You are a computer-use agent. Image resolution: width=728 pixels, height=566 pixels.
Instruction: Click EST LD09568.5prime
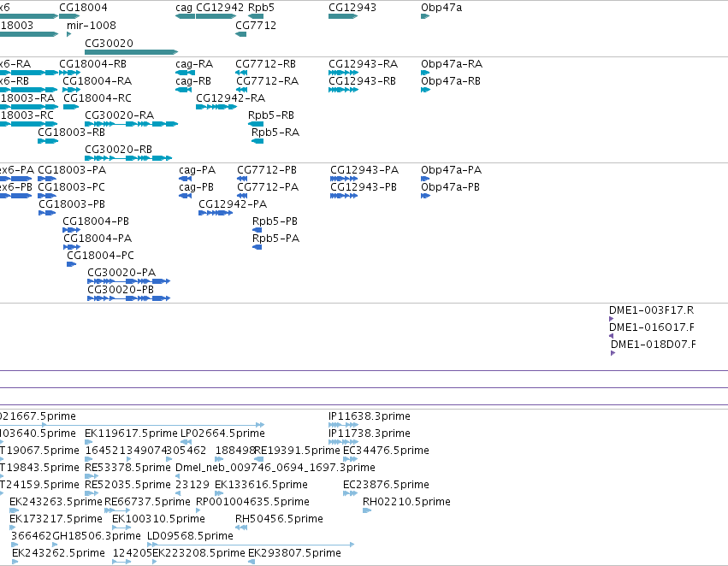tap(190, 536)
